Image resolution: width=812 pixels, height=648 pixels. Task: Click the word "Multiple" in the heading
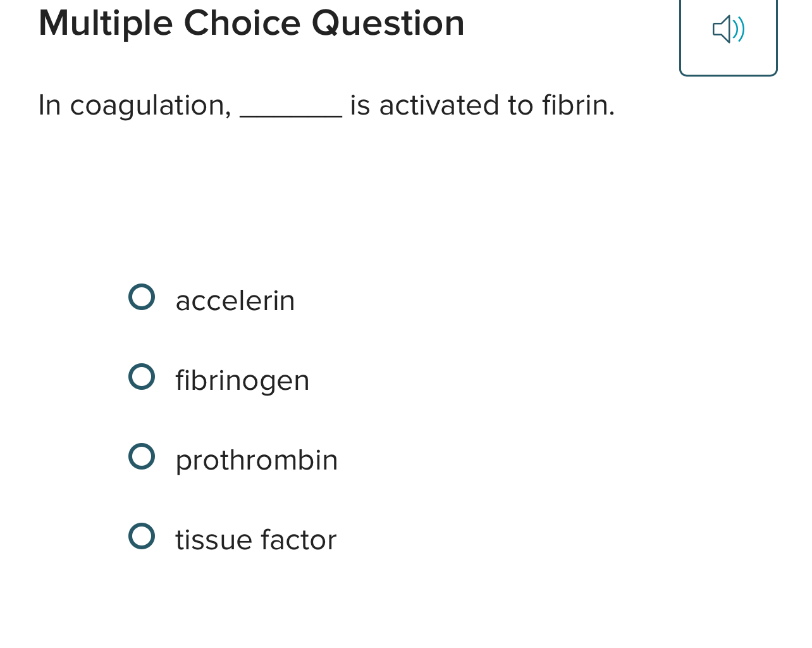tap(106, 24)
